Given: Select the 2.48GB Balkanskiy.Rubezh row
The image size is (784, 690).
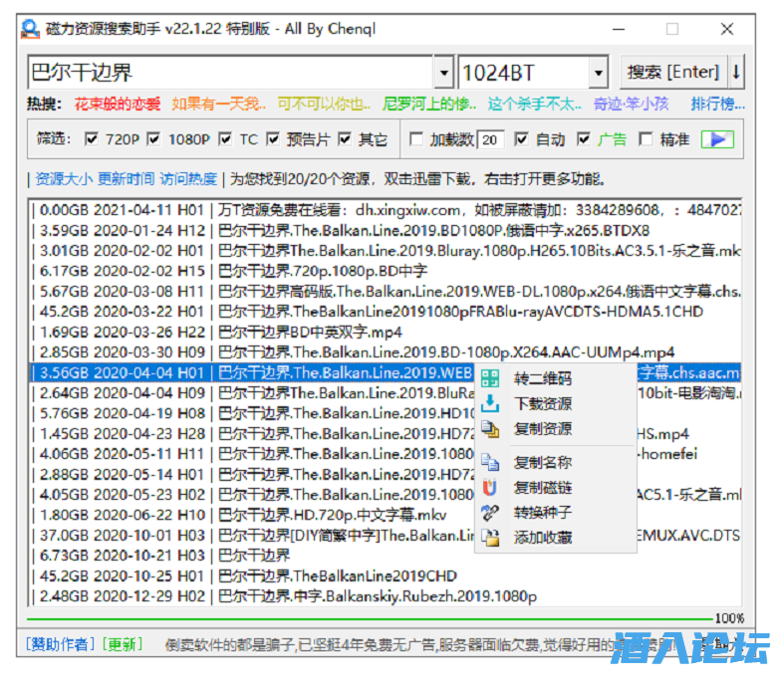Looking at the screenshot, I should click(x=385, y=596).
